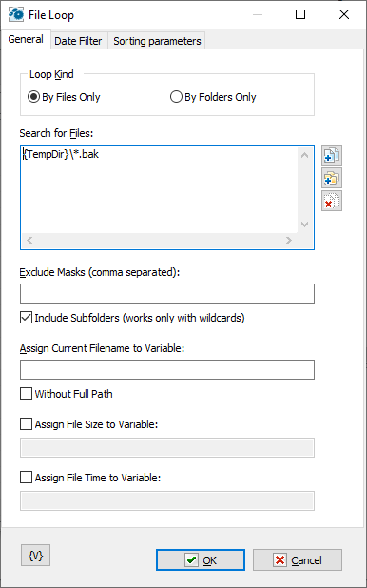Click the remove entry red-X icon
The image size is (367, 588).
[332, 201]
